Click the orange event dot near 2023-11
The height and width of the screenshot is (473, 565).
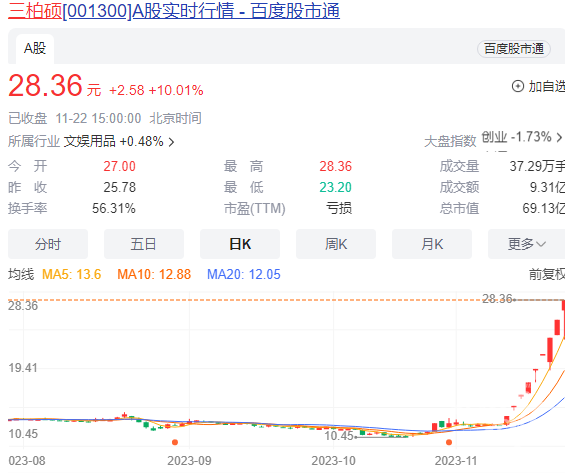(x=449, y=442)
